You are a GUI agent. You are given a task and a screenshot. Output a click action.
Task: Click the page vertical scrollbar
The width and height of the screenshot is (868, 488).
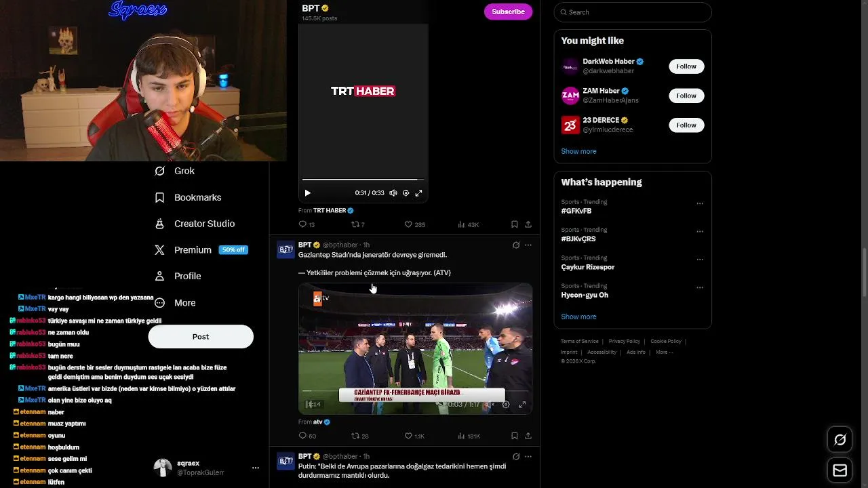[864, 271]
